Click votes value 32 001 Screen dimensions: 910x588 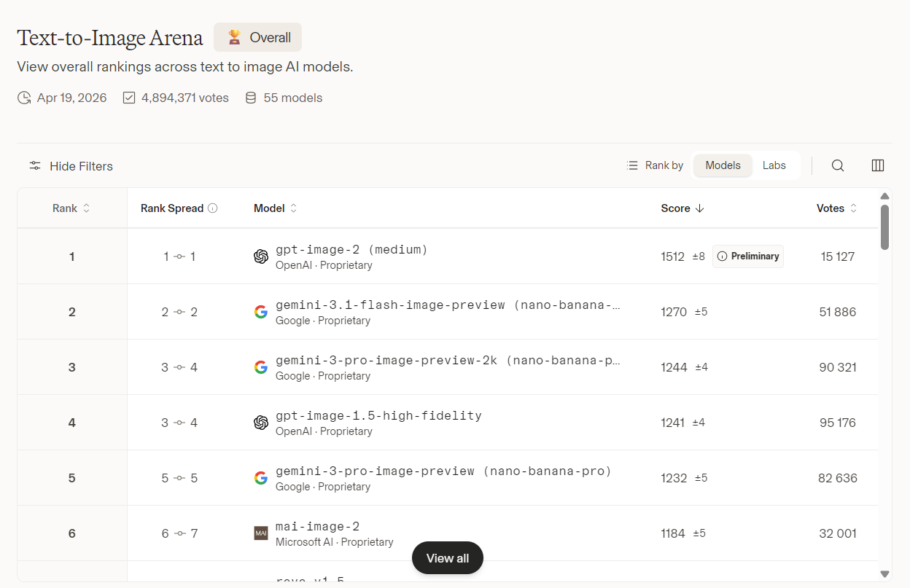[837, 533]
